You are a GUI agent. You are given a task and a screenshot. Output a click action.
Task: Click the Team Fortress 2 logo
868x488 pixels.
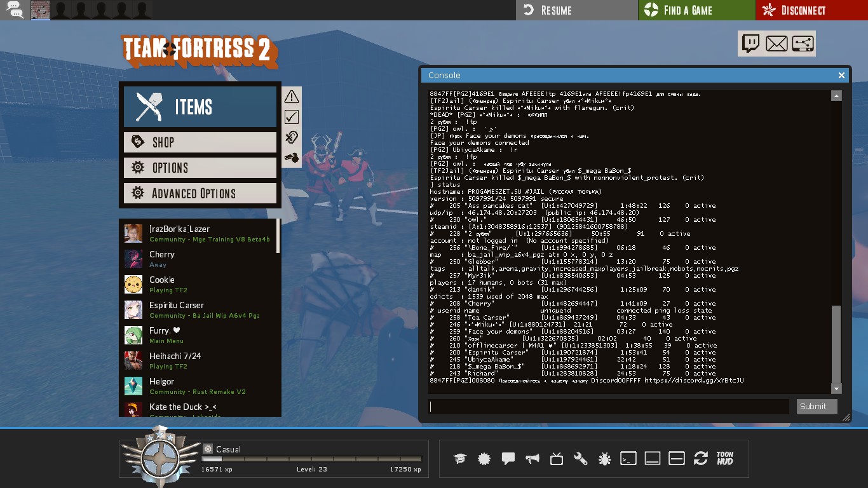pyautogui.click(x=199, y=51)
